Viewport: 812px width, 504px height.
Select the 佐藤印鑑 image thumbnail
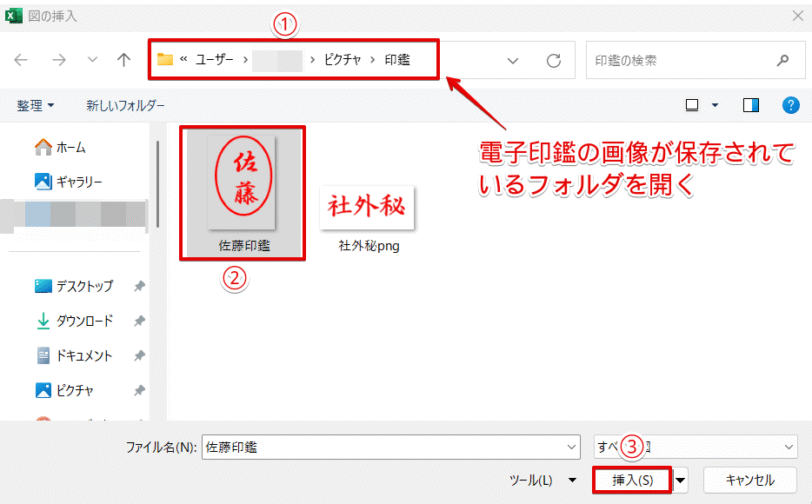[242, 182]
